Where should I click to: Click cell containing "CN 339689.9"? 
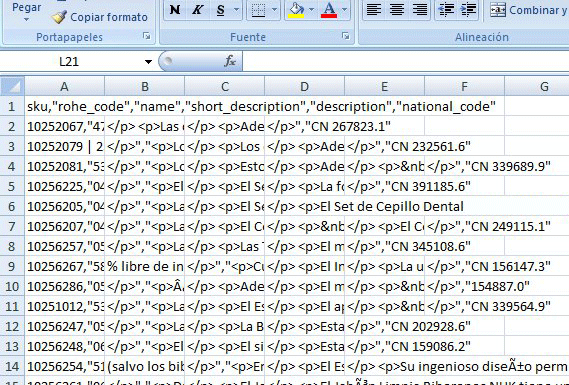coord(464,166)
